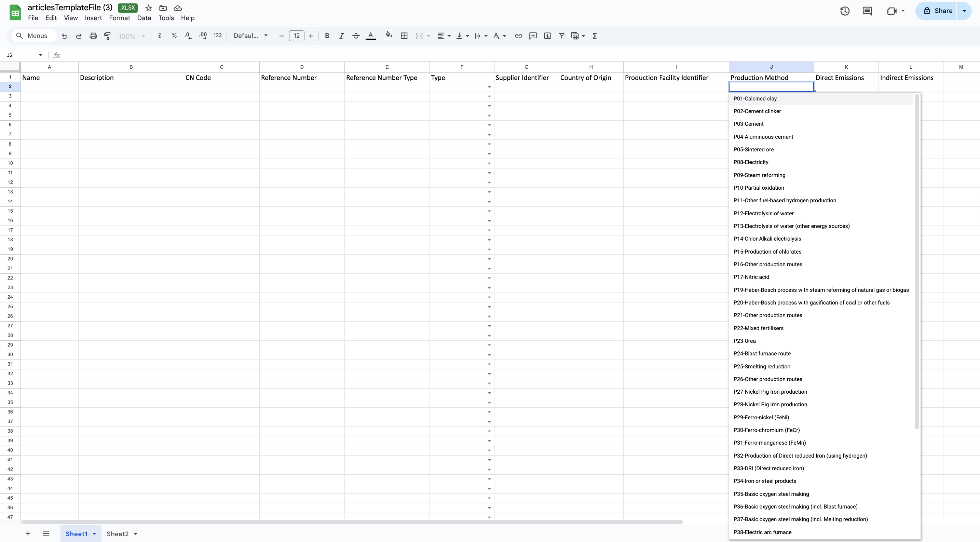980x542 pixels.
Task: Open the font family dropdown
Action: click(x=250, y=36)
